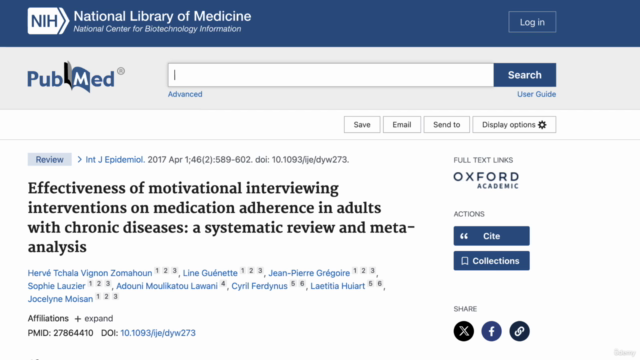The height and width of the screenshot is (360, 640).
Task: Add article to Collections
Action: pos(491,261)
